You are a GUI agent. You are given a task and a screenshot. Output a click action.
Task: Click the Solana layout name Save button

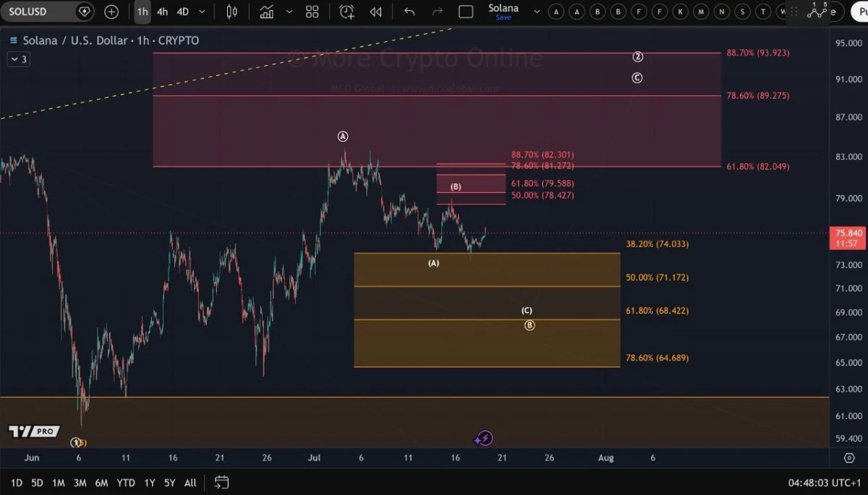coord(503,12)
